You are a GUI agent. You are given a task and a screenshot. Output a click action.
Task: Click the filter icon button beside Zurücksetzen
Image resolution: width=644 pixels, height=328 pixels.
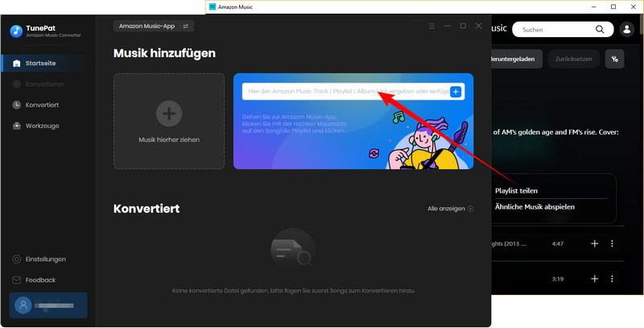click(614, 59)
